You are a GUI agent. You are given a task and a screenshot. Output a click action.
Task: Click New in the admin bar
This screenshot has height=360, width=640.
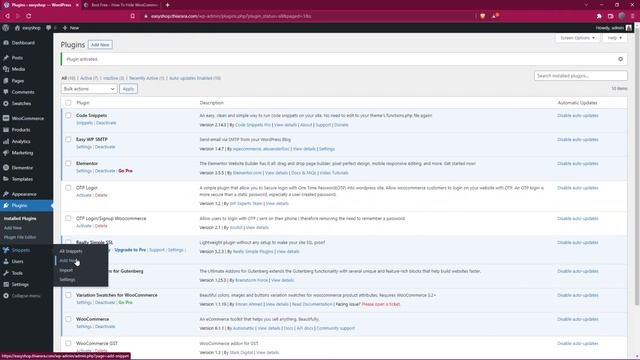point(71,28)
